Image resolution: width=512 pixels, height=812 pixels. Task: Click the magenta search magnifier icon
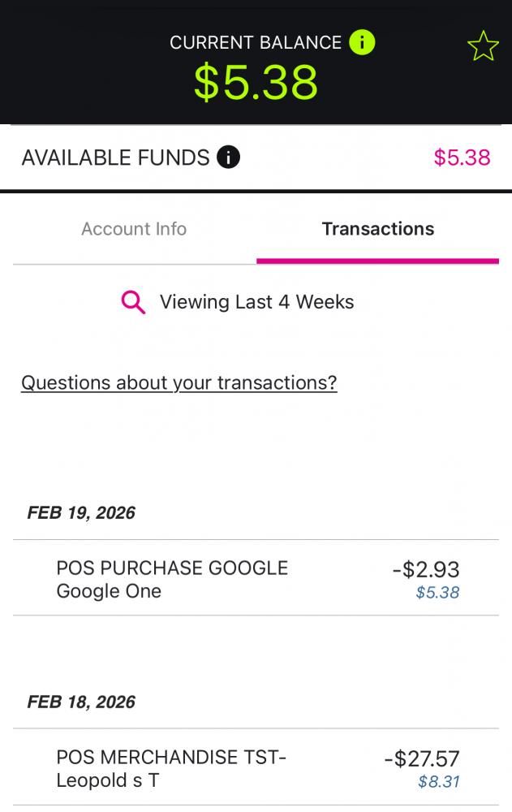tap(133, 302)
